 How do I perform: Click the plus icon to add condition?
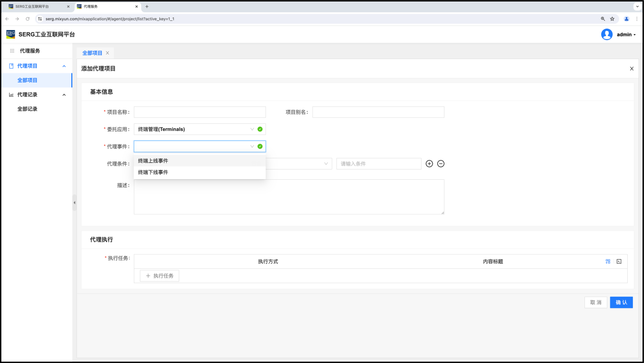tap(429, 163)
